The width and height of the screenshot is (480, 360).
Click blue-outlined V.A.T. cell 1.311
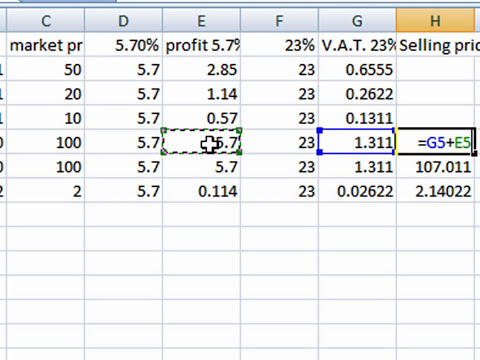[357, 142]
